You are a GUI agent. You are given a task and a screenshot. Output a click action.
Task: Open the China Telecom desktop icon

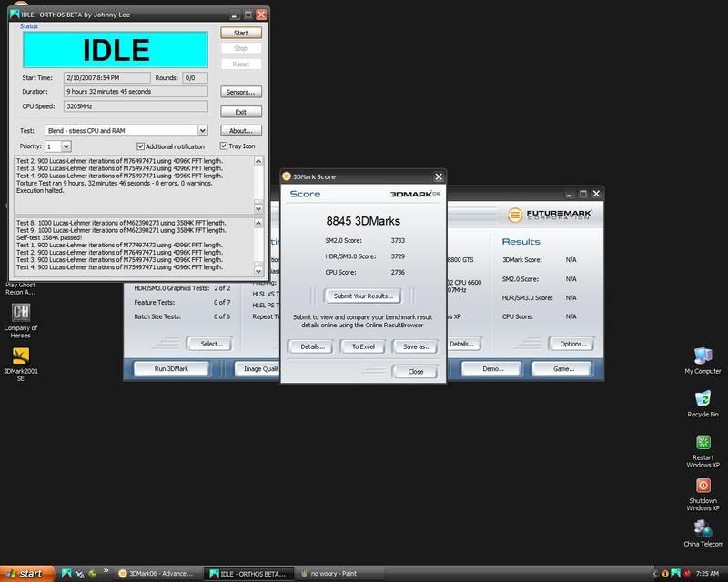tap(702, 528)
